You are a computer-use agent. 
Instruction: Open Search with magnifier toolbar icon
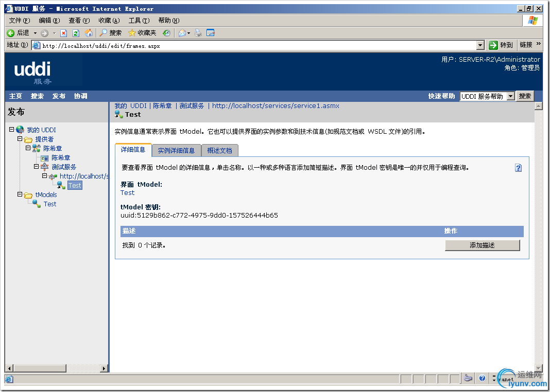pos(103,33)
